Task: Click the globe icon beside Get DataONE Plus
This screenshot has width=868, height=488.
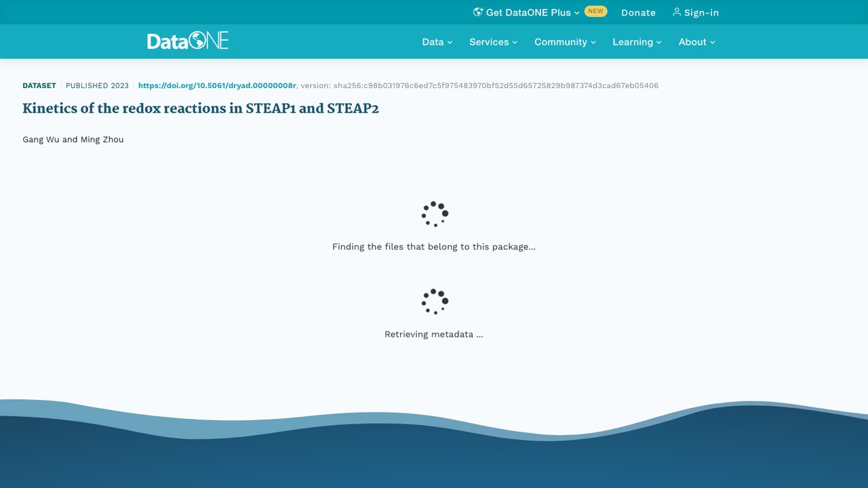Action: click(478, 12)
